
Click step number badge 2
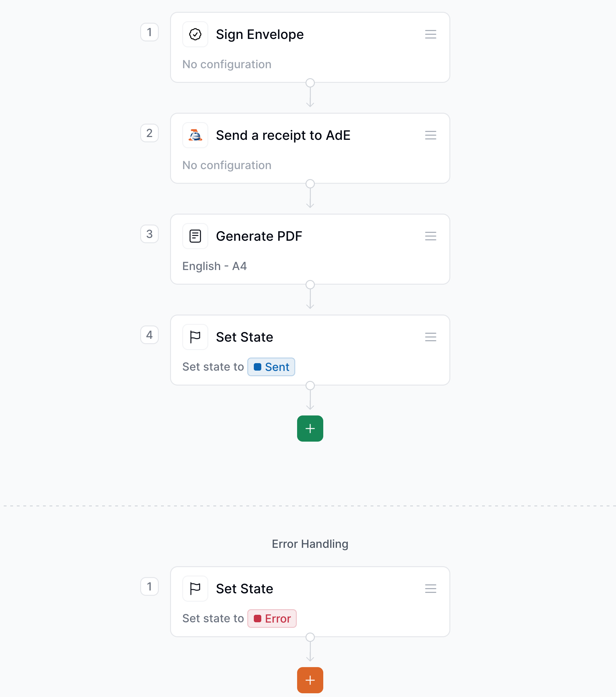coord(149,133)
